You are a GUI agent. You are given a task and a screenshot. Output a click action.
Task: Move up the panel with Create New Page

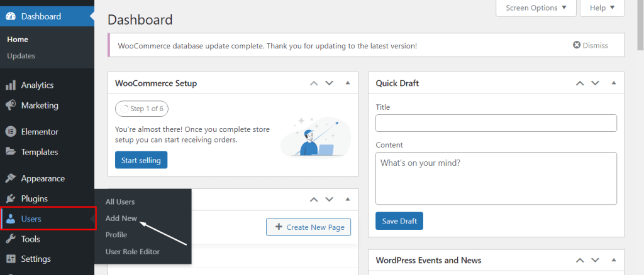click(x=314, y=200)
